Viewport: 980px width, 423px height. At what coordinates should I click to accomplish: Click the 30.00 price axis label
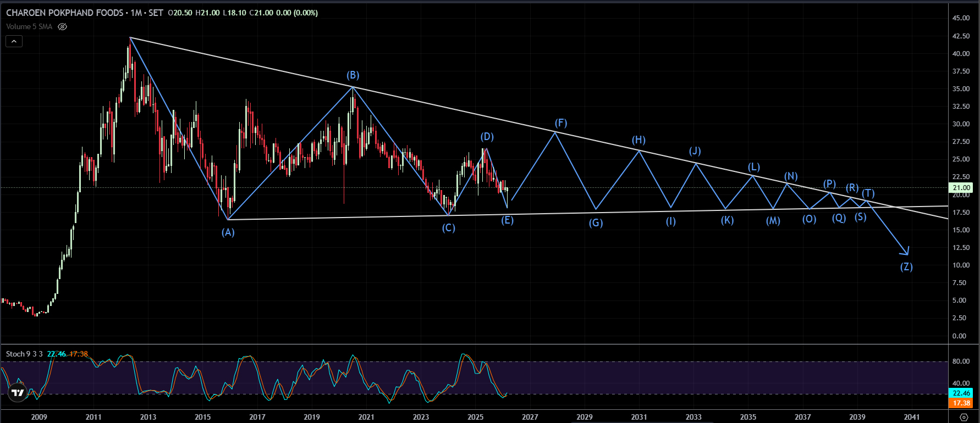point(961,124)
